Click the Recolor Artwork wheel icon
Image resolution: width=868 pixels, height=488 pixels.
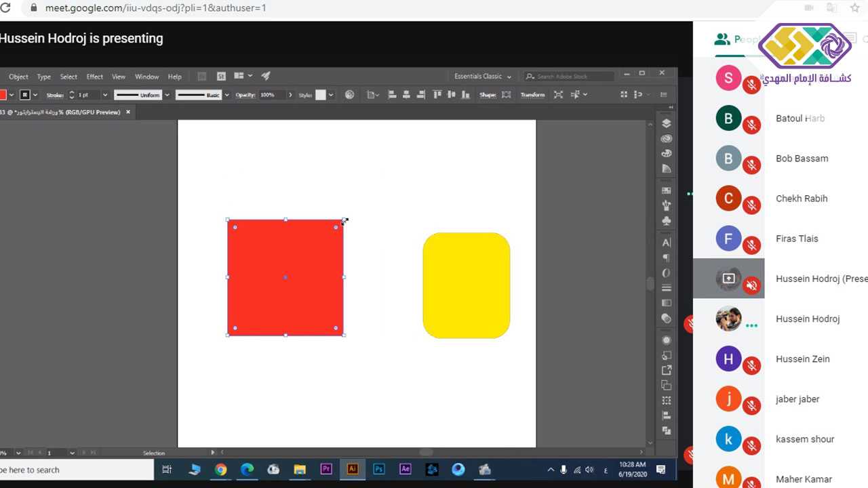tap(349, 95)
